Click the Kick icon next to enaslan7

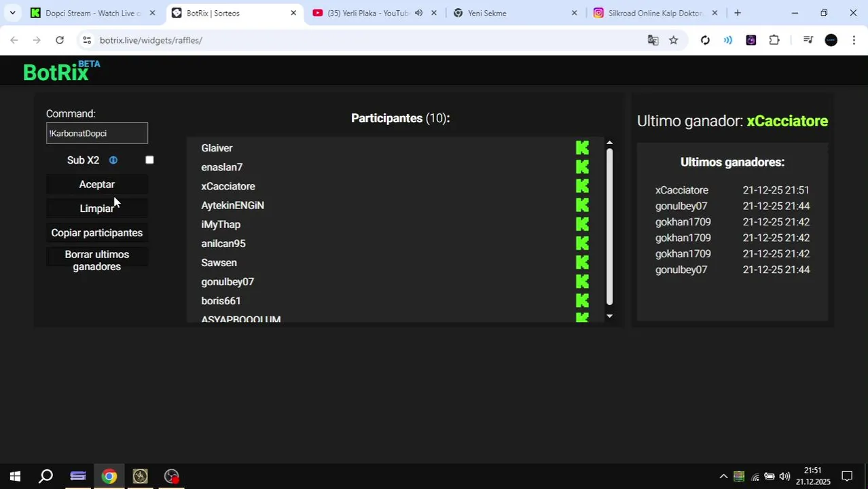(x=582, y=167)
